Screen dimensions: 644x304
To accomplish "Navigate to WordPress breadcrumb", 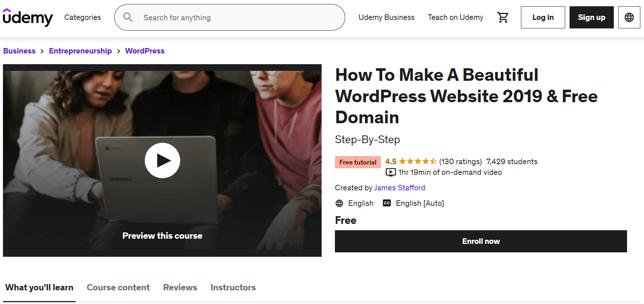I will point(145,51).
